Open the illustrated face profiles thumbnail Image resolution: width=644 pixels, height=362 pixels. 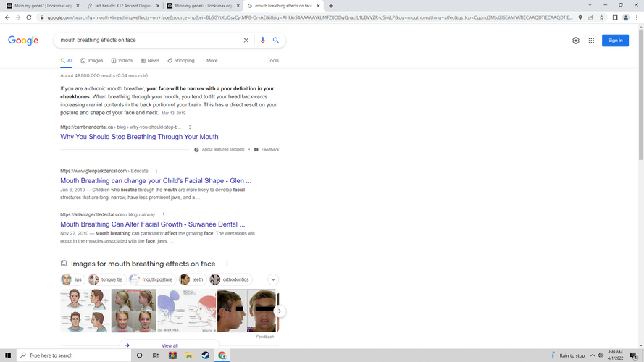tap(85, 311)
